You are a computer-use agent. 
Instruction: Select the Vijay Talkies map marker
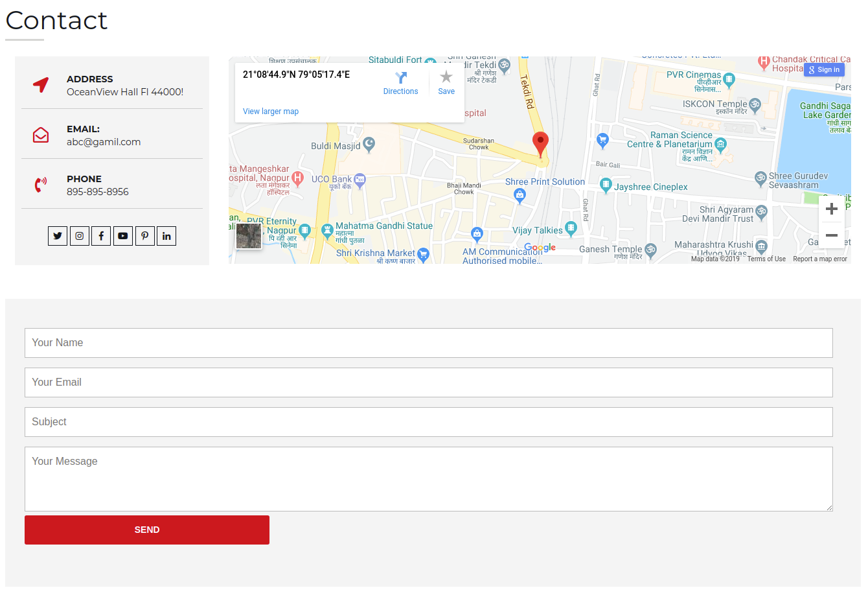pyautogui.click(x=571, y=228)
